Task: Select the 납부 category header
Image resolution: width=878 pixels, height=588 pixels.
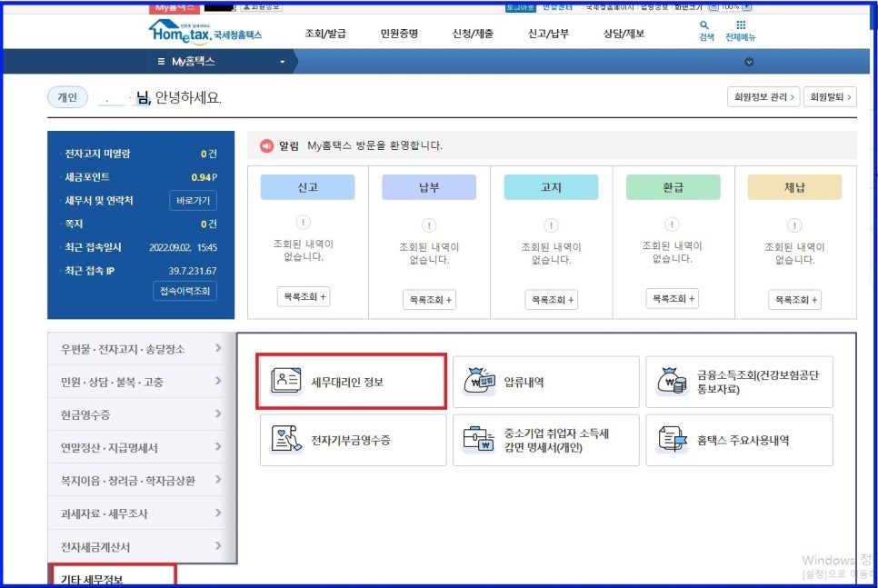Action: coord(429,187)
